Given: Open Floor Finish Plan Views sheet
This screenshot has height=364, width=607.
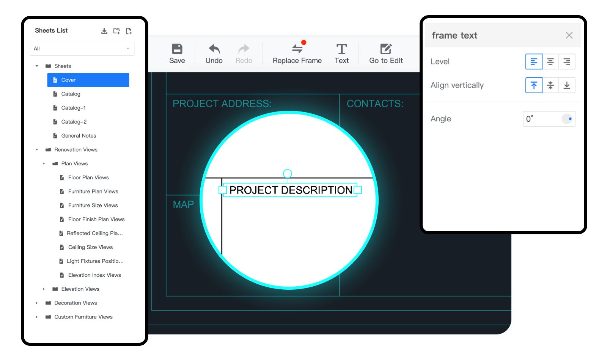Looking at the screenshot, I should 96,219.
